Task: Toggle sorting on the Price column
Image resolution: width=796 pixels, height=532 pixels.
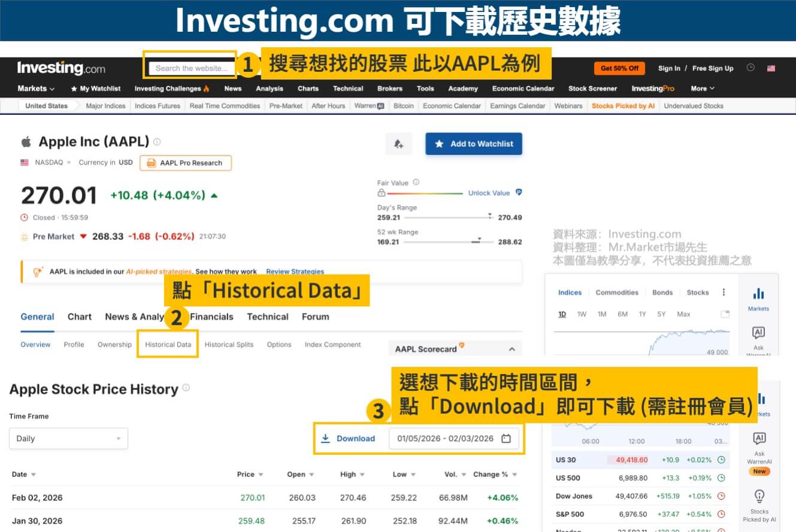Action: coord(260,474)
